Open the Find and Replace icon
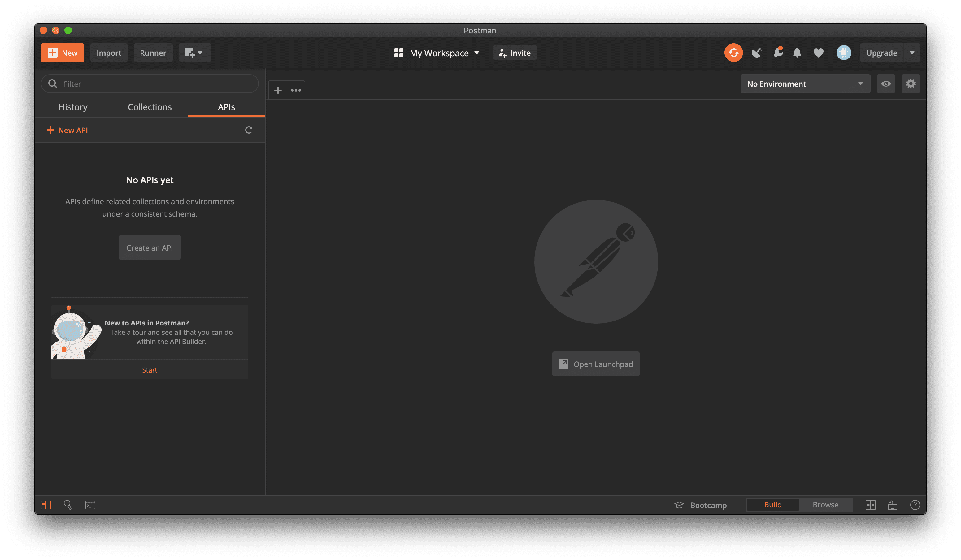Screen dimensions: 961x560 click(68, 505)
